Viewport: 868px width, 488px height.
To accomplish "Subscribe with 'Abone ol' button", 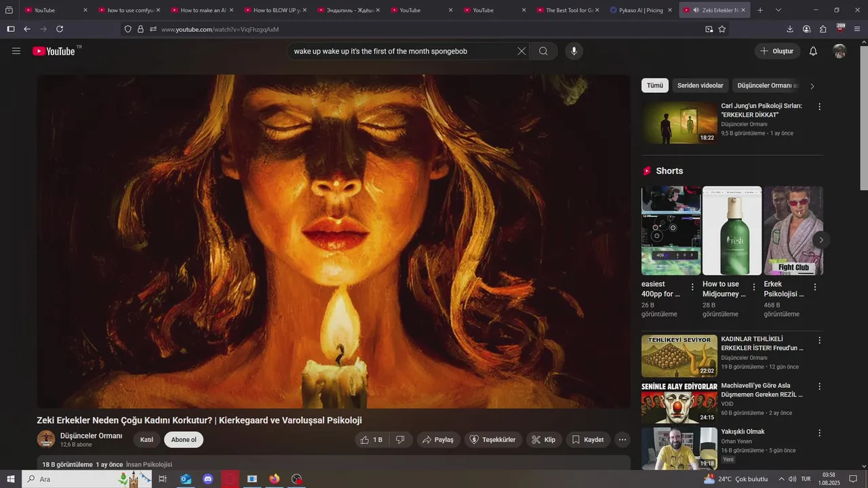I will (184, 440).
